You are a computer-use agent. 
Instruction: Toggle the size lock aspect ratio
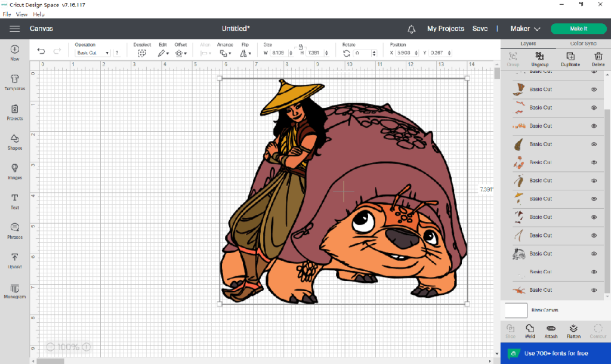click(300, 46)
